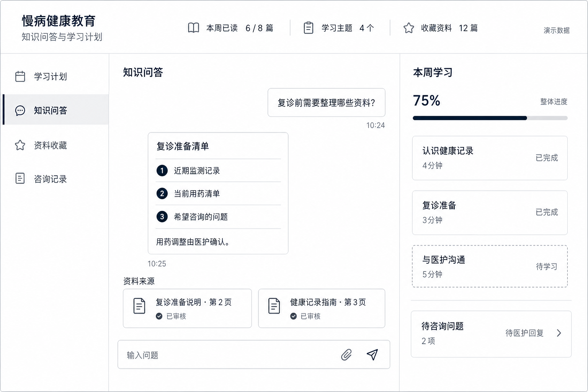Screen dimensions: 588x392
Task: Click the chat bubble icon for 知识问答
Action: [20, 111]
